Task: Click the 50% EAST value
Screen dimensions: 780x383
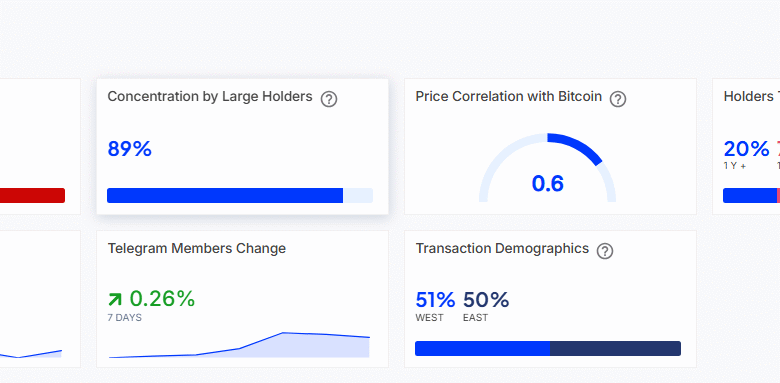Action: pos(486,300)
